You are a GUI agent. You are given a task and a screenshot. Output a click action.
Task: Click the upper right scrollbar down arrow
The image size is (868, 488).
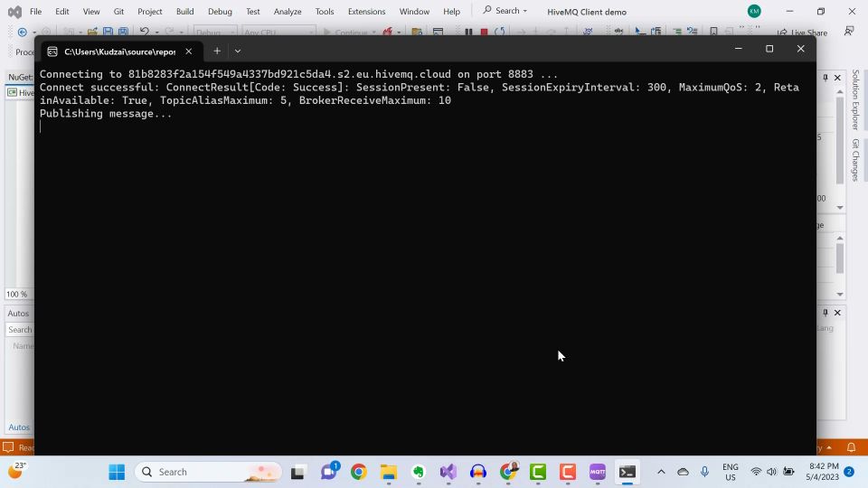(840, 208)
